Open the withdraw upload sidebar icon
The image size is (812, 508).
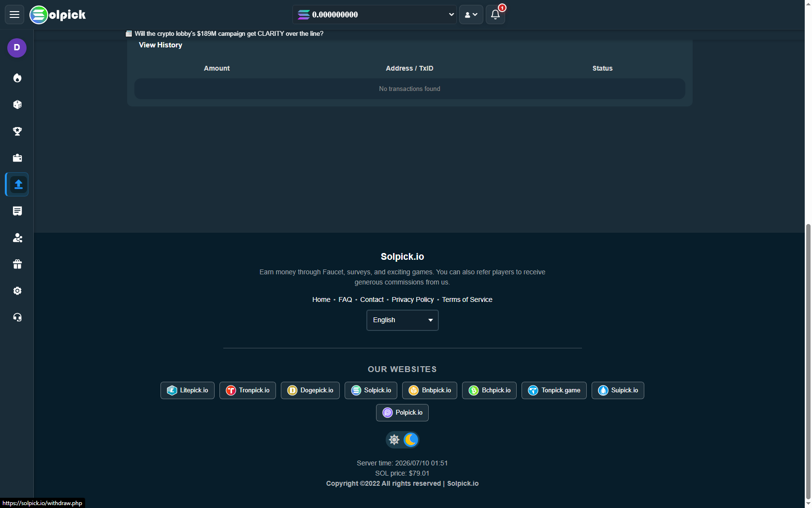pyautogui.click(x=18, y=184)
